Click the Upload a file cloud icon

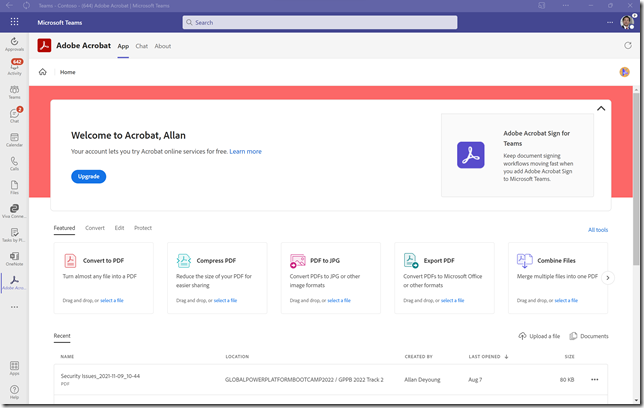[x=522, y=336]
